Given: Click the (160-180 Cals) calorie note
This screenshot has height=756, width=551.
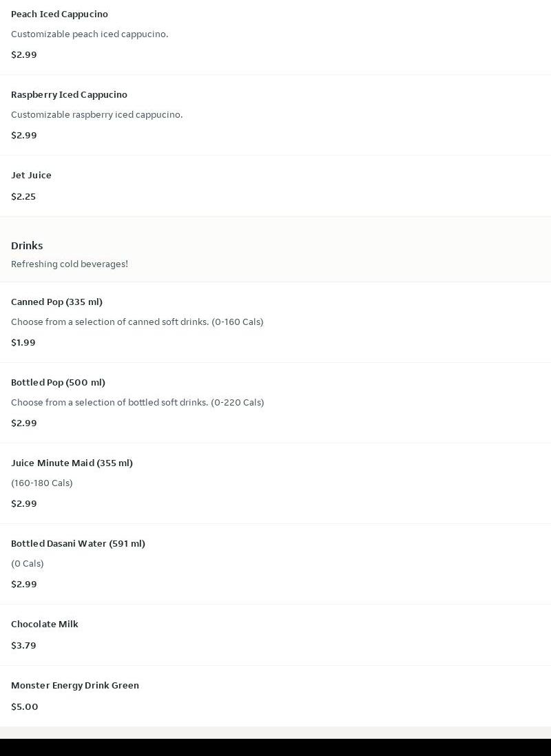Looking at the screenshot, I should click(x=42, y=483).
